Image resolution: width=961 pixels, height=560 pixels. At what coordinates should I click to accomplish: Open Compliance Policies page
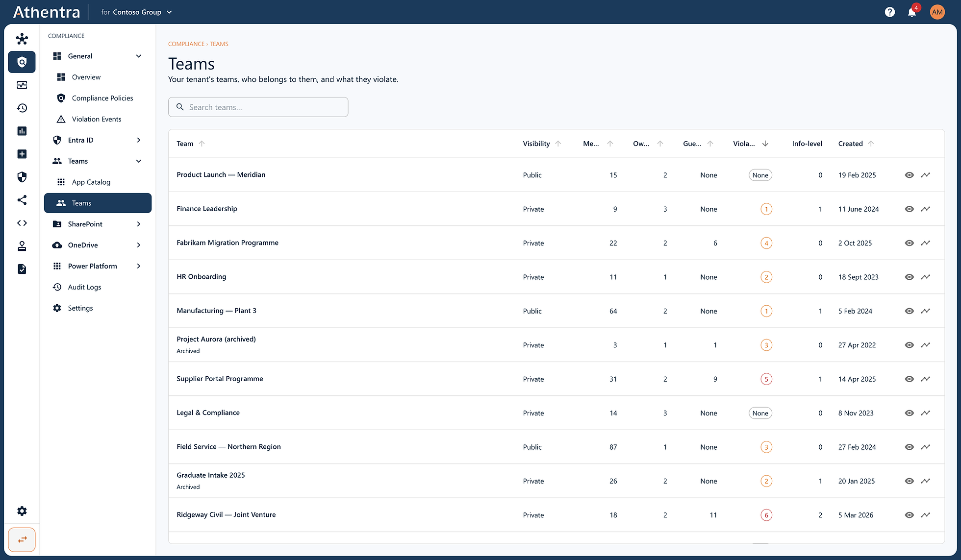pyautogui.click(x=98, y=98)
